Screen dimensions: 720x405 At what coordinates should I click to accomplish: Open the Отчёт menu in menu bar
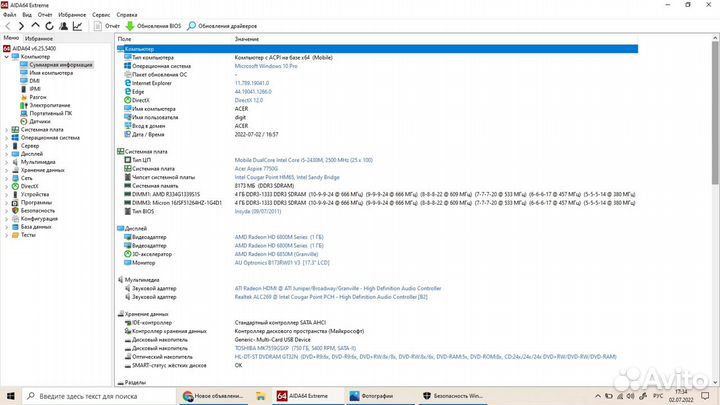tap(45, 15)
